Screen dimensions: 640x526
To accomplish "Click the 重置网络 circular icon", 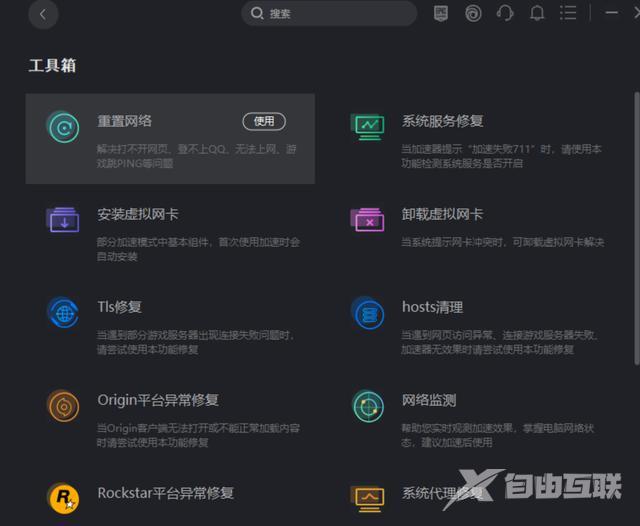I will [63, 128].
